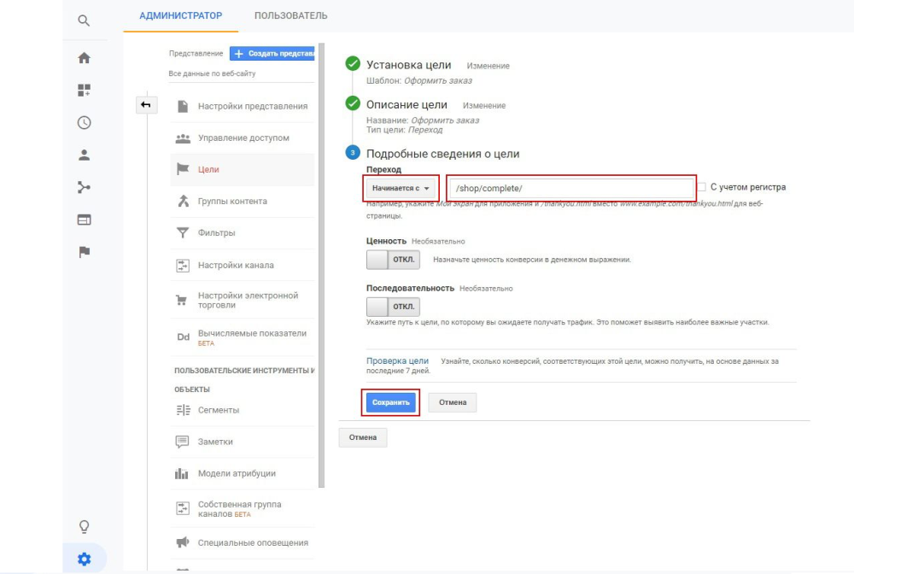The image size is (924, 574).
Task: Click the cart icon for Настройки электронной торговли
Action: 182,300
